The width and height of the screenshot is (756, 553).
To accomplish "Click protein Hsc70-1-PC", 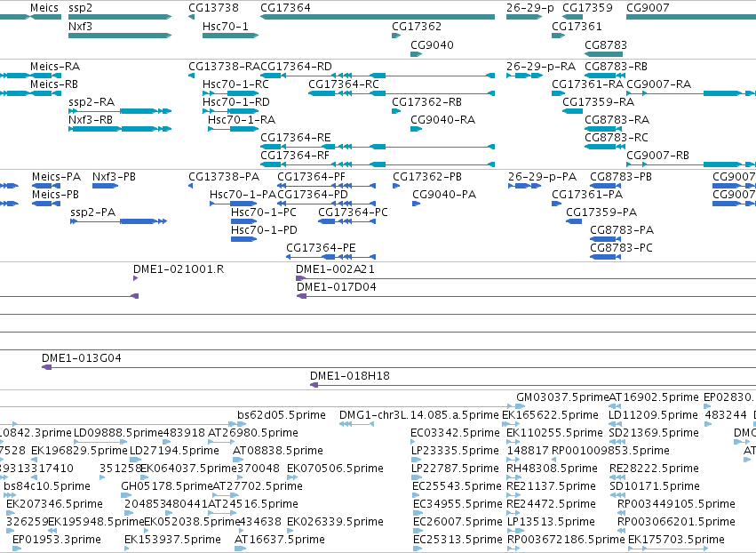I will point(264,212).
